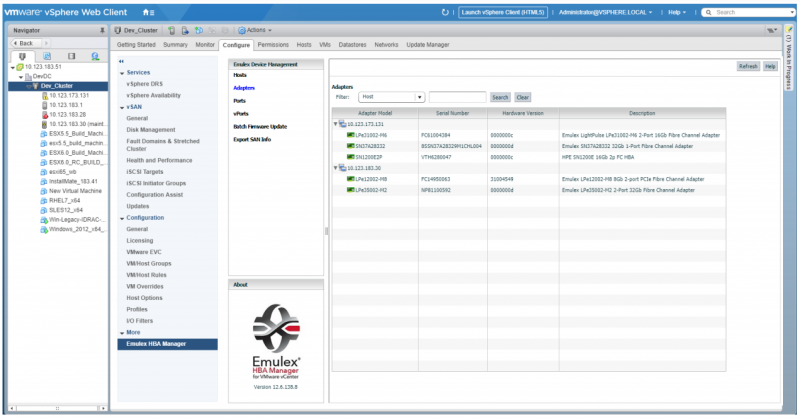
Task: Click Navigator horizontal scrollbar
Action: click(x=58, y=408)
